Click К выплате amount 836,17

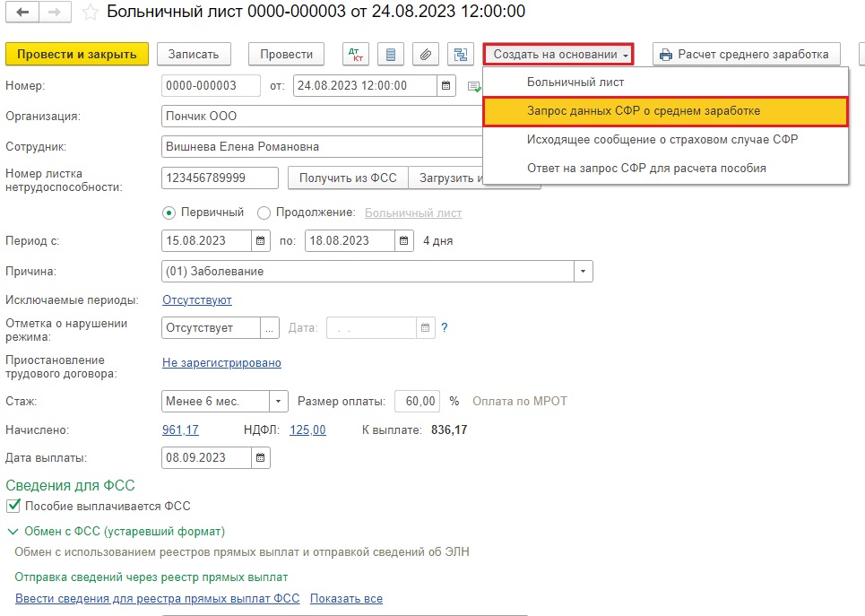449,430
